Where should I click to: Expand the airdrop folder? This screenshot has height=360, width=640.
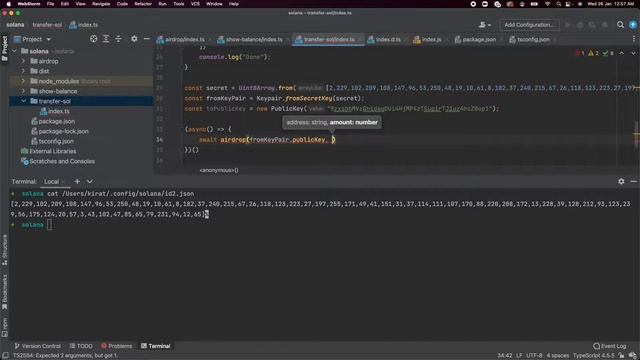pos(23,61)
